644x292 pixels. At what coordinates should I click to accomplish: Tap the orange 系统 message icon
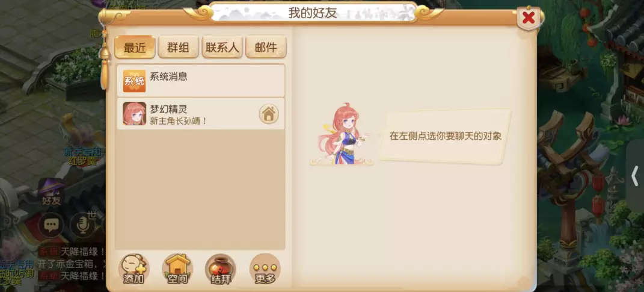coord(134,81)
